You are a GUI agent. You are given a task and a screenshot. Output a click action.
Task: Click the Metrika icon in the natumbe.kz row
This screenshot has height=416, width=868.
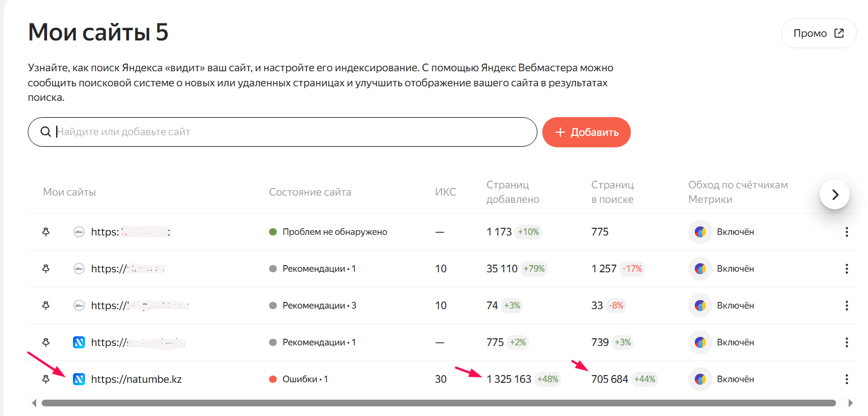[700, 379]
